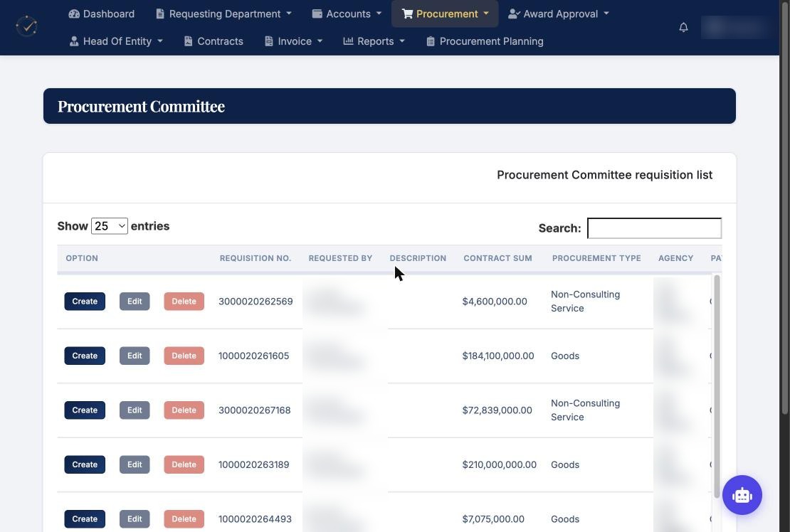Go to the Dashboard menu item

tap(102, 14)
